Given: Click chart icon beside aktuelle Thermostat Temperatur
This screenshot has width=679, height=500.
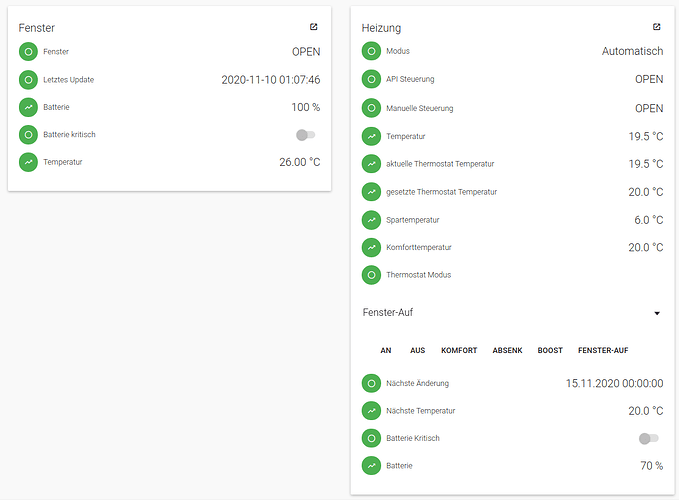Looking at the screenshot, I should coord(371,164).
